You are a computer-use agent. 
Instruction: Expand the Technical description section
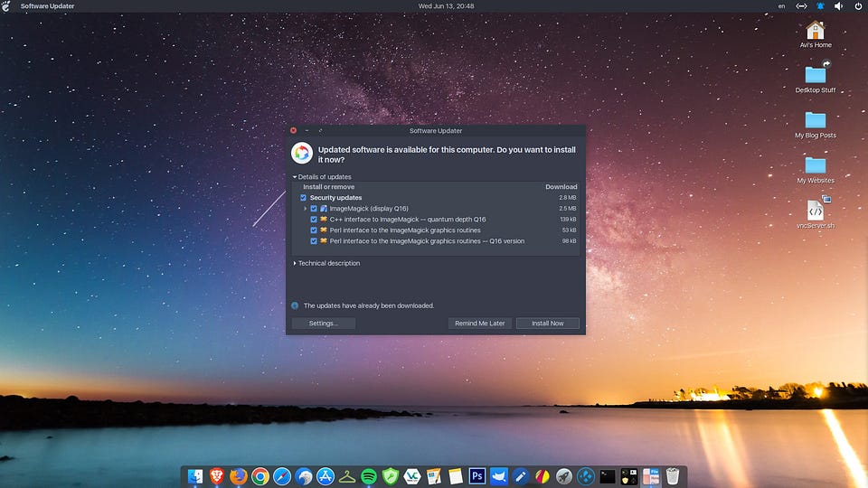coord(295,264)
